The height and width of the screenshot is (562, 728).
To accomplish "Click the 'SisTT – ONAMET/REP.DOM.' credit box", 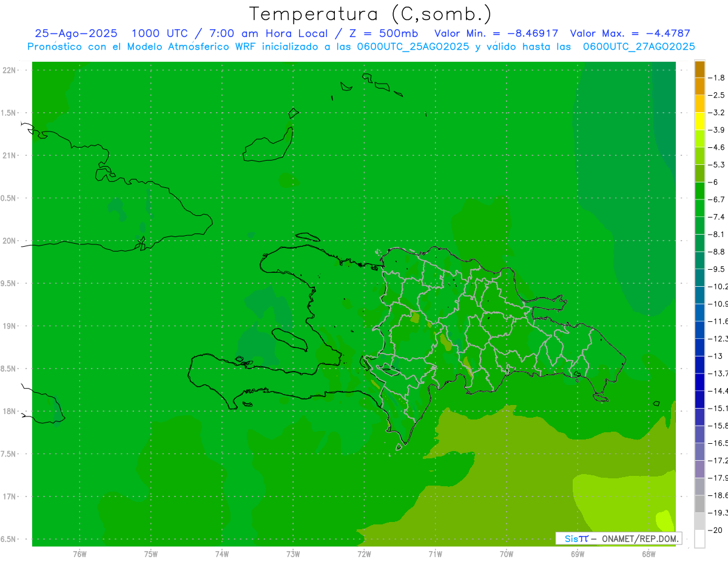I will point(619,538).
